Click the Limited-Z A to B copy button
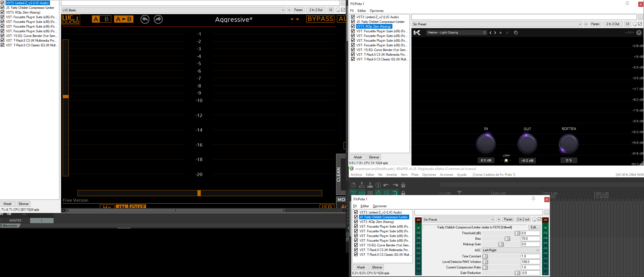The image size is (644, 277). tap(124, 19)
